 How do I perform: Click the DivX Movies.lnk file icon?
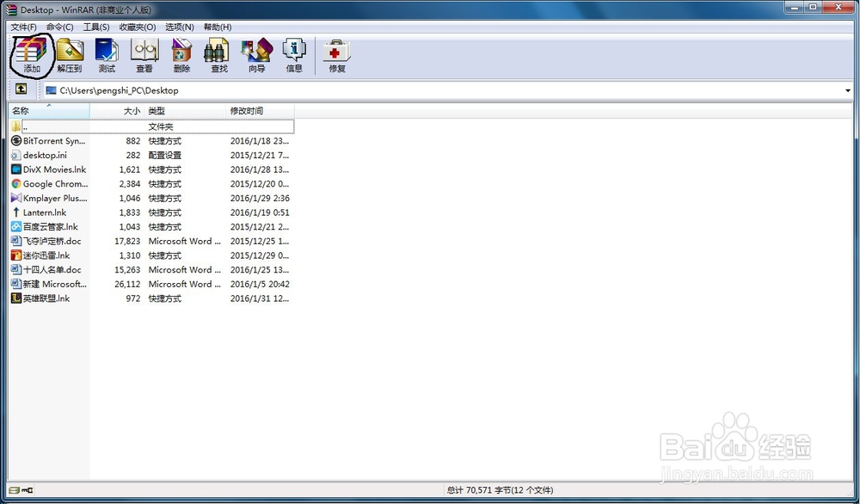click(15, 169)
